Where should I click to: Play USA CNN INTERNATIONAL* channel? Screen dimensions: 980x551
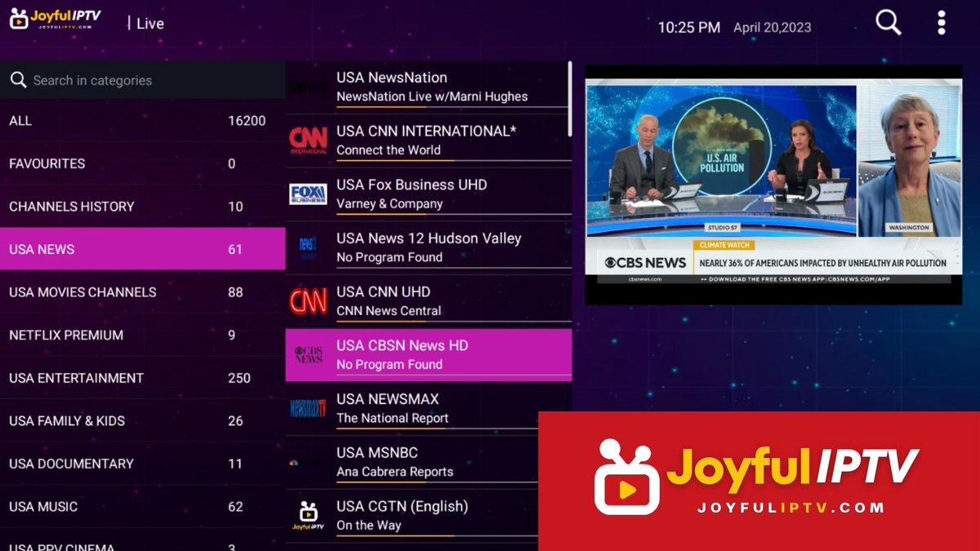pos(427,140)
